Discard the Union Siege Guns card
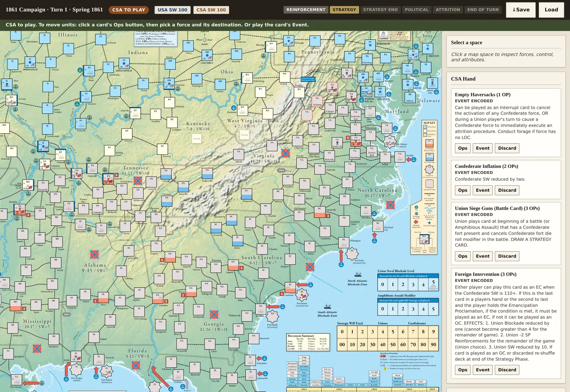 coord(507,256)
